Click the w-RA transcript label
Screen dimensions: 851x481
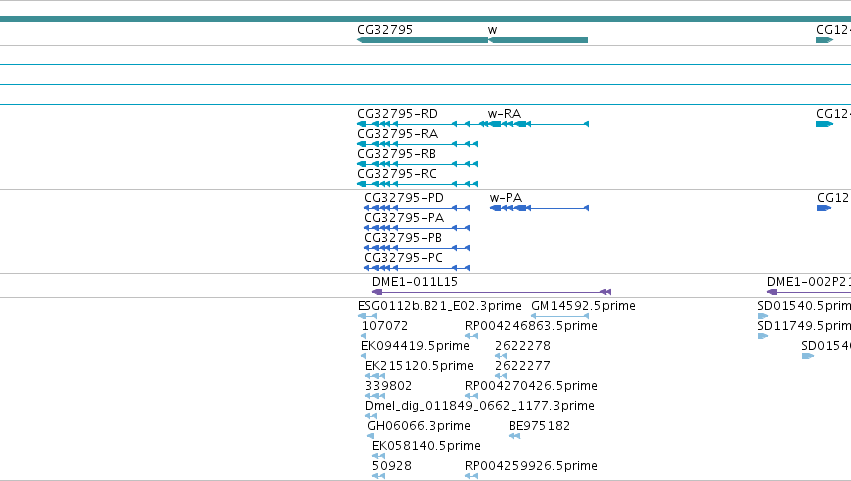coord(504,114)
